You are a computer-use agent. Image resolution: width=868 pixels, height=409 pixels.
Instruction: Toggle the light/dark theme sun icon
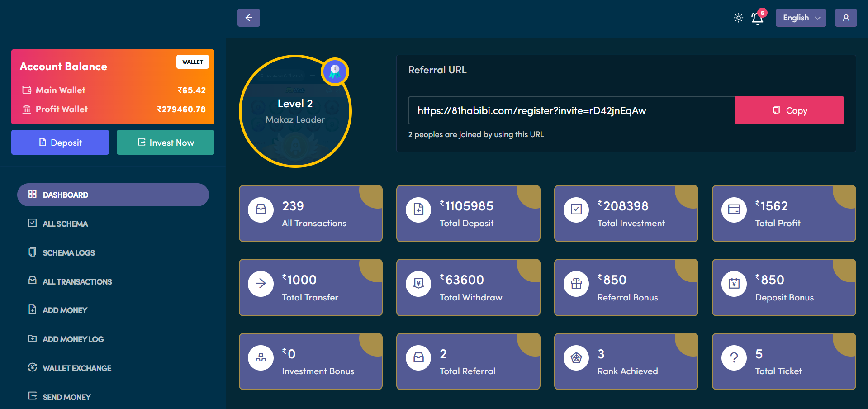738,18
